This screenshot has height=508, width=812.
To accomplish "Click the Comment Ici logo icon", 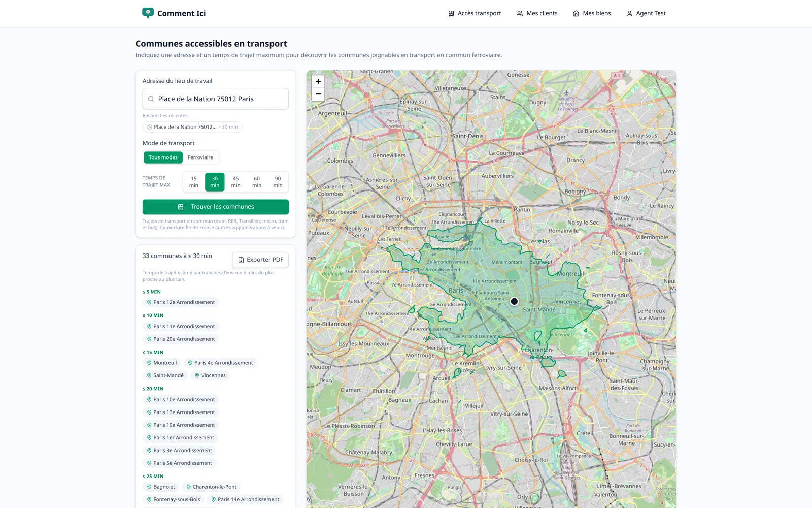I will (148, 13).
